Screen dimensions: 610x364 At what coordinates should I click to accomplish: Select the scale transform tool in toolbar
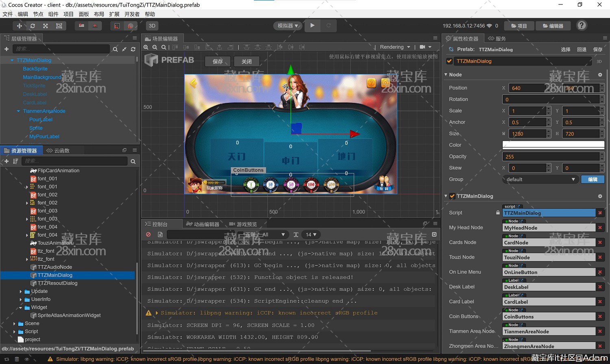click(x=46, y=26)
